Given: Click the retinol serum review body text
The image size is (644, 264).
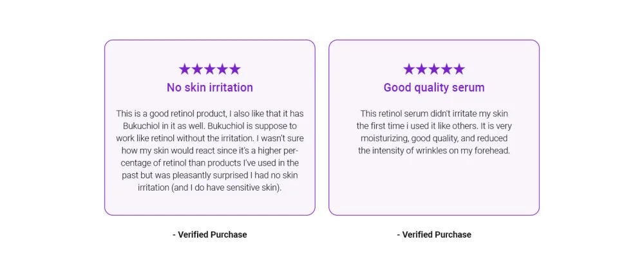Looking at the screenshot, I should point(434,132).
